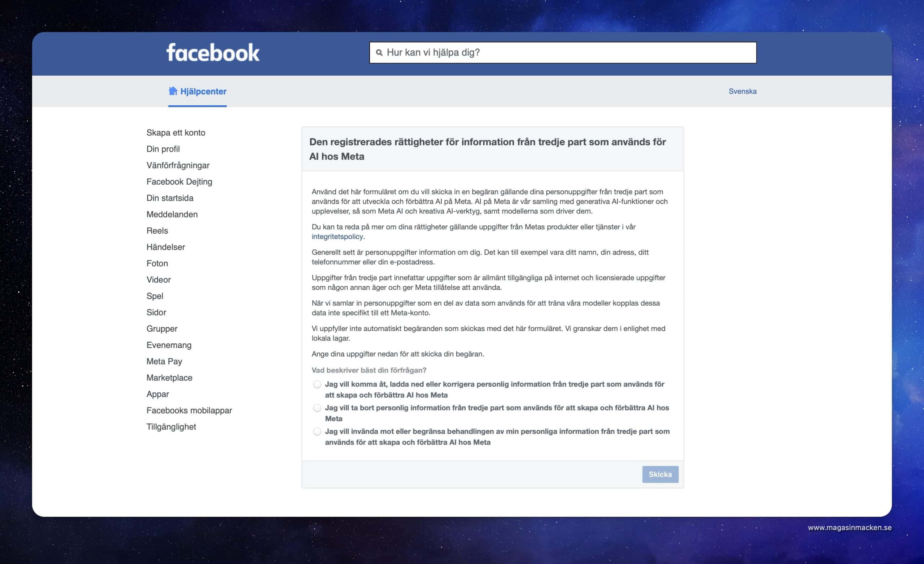This screenshot has width=924, height=564.
Task: Select radio option to access or correct information
Action: coord(317,384)
